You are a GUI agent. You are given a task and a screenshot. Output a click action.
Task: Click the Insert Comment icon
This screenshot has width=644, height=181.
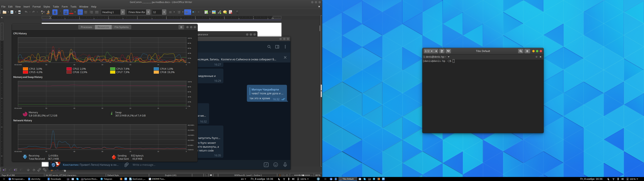click(225, 12)
